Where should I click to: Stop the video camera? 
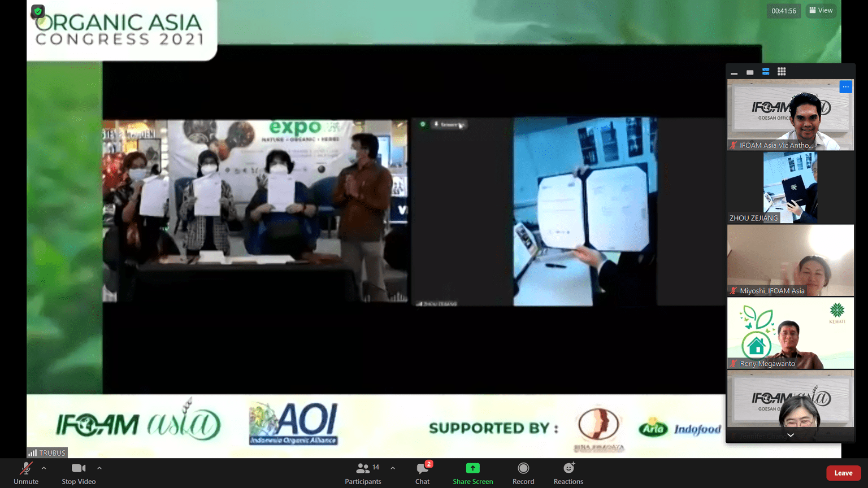(x=79, y=473)
